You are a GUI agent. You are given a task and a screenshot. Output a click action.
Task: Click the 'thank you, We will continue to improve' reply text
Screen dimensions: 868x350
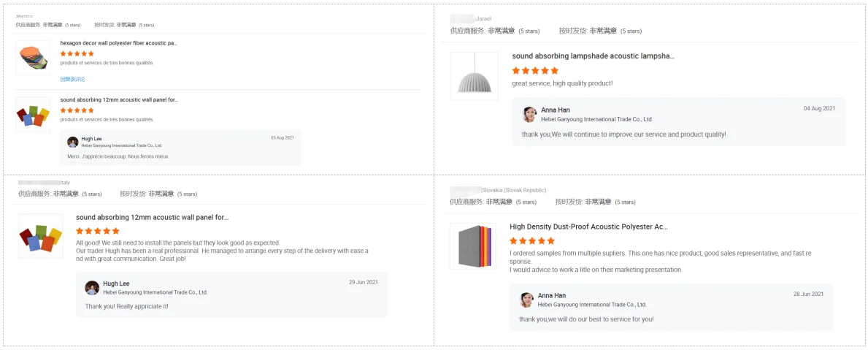623,134
